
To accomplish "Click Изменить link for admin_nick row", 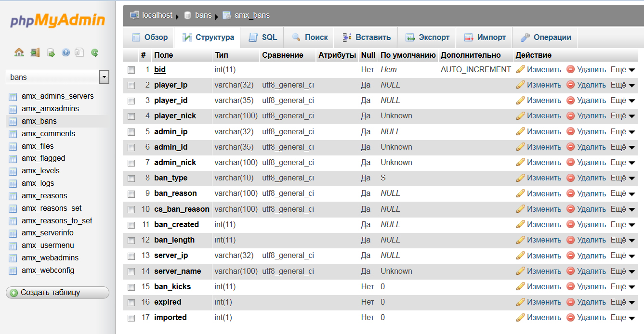I will tap(544, 162).
